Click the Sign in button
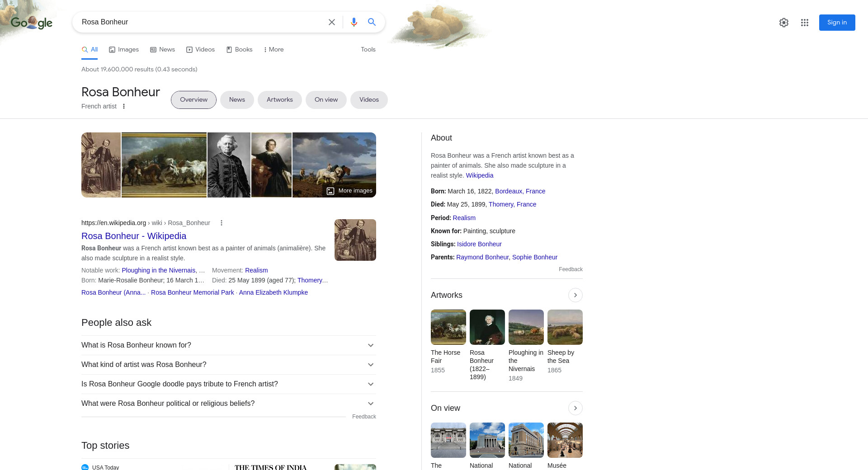 click(836, 23)
